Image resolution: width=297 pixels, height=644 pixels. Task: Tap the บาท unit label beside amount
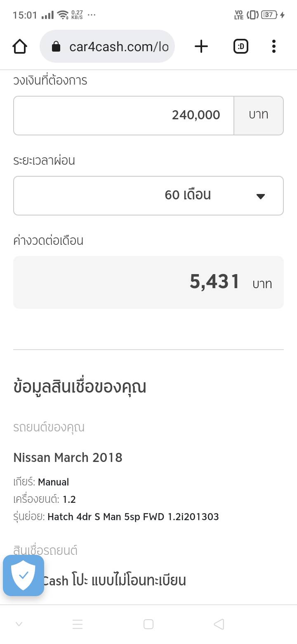[259, 116]
